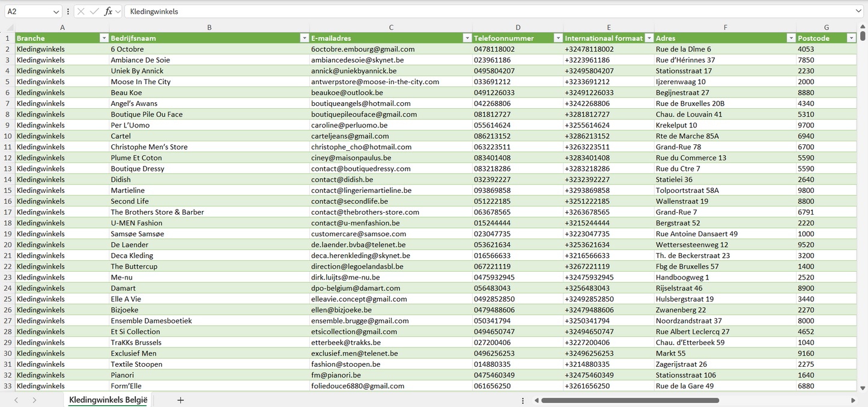
Task: Open the Branche column filter dropdown
Action: pyautogui.click(x=103, y=38)
